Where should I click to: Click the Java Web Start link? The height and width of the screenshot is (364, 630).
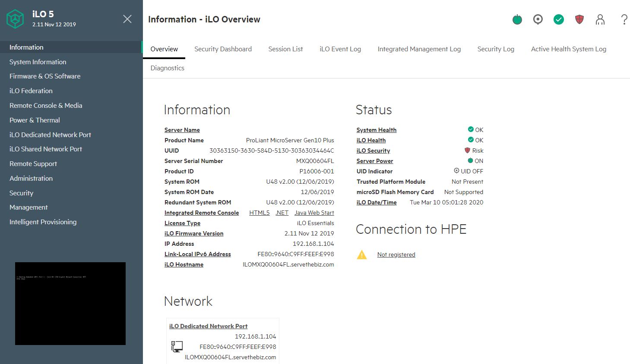(314, 213)
